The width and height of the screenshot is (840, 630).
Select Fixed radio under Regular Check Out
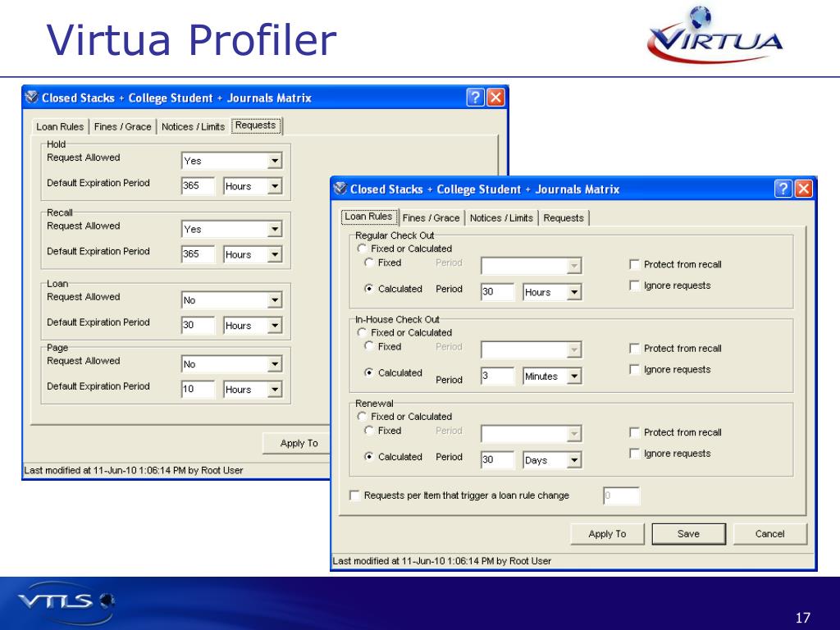368,262
